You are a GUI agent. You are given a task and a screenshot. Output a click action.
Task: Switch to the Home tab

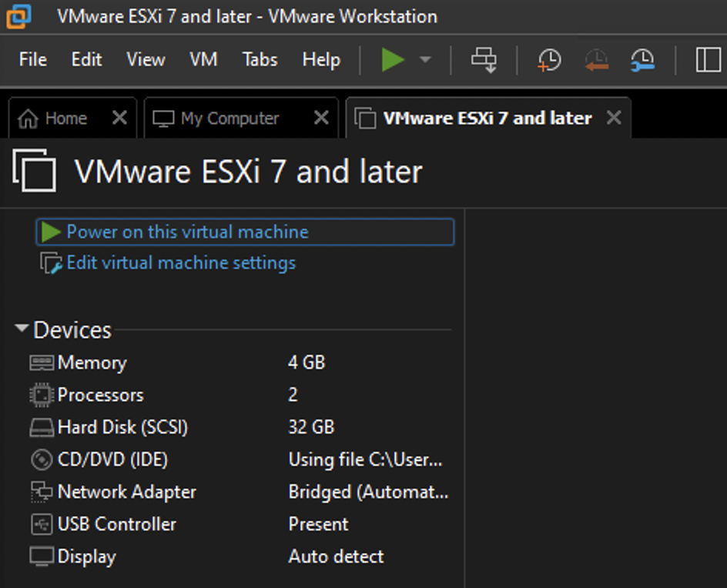pyautogui.click(x=72, y=119)
